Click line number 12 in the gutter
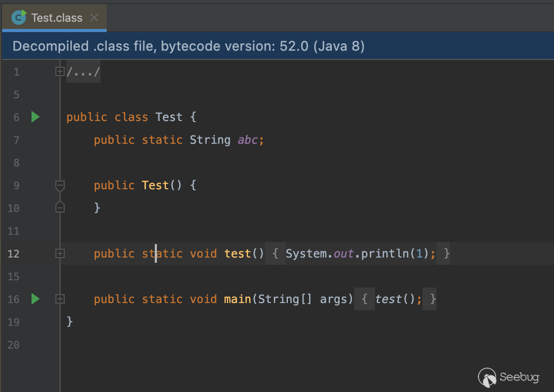 pos(13,254)
